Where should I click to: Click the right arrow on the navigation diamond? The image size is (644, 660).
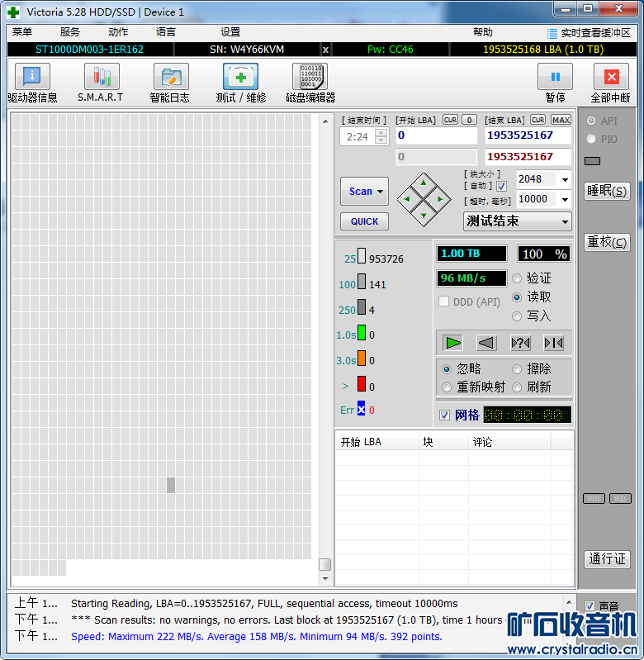click(x=440, y=200)
